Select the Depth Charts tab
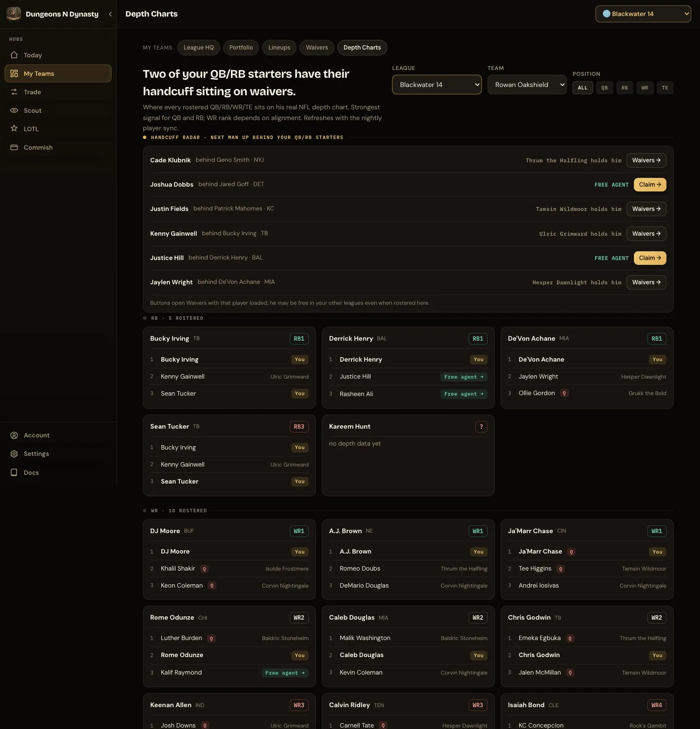 click(362, 48)
